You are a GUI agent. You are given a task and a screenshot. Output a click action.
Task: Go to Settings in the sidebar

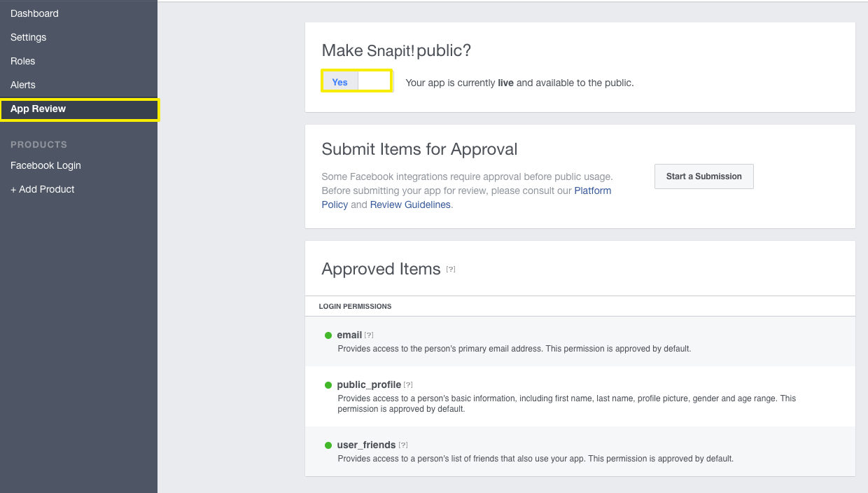28,37
